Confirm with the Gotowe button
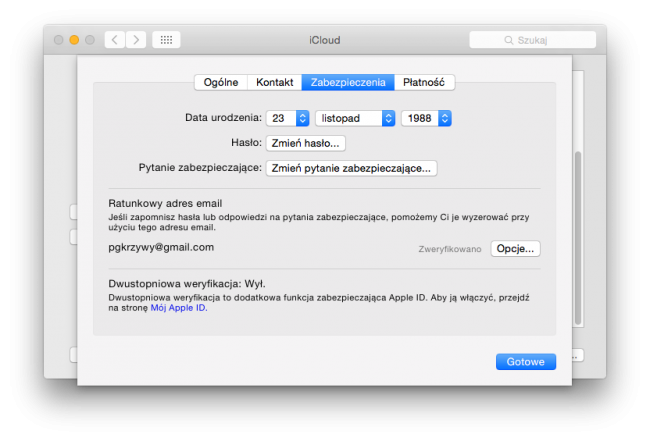 tap(526, 362)
